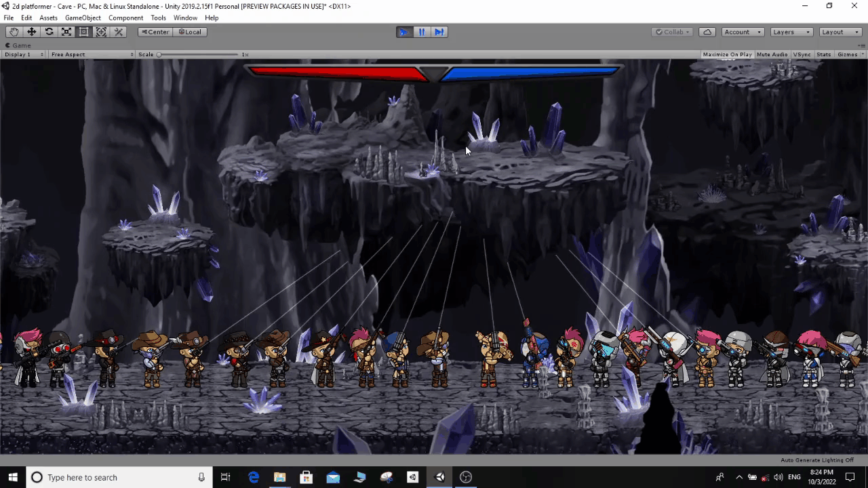Open the Component menu

pos(125,18)
